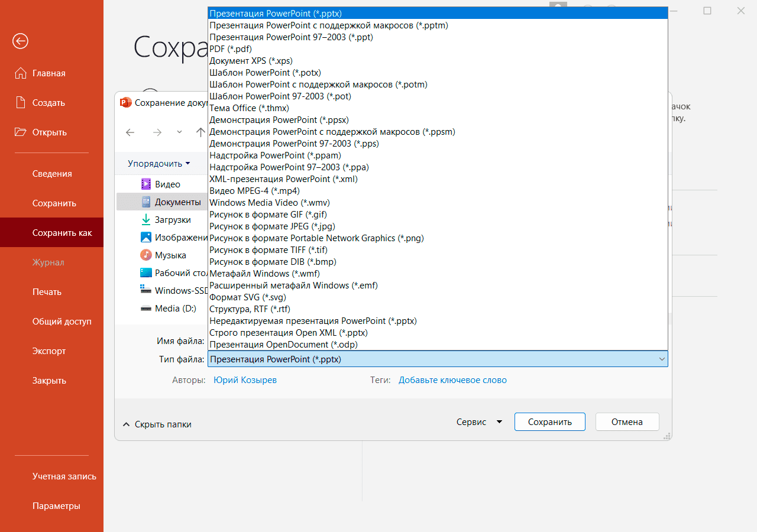Image resolution: width=757 pixels, height=532 pixels.
Task: Go back using the backstage back arrow
Action: (x=21, y=41)
